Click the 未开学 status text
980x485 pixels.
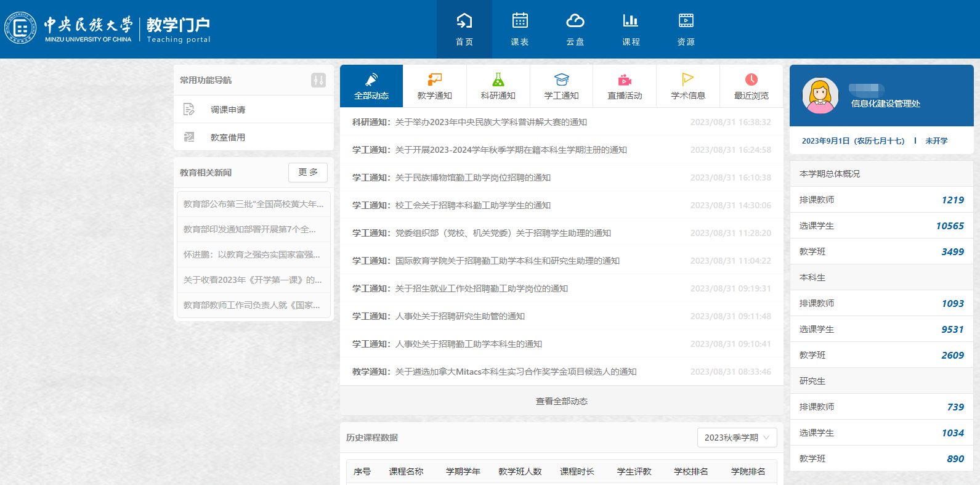[936, 141]
